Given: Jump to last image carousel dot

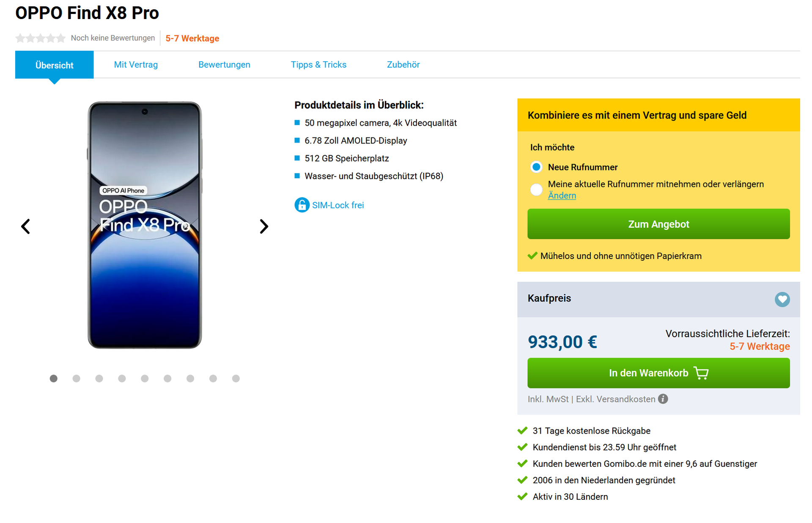Looking at the screenshot, I should [x=236, y=378].
